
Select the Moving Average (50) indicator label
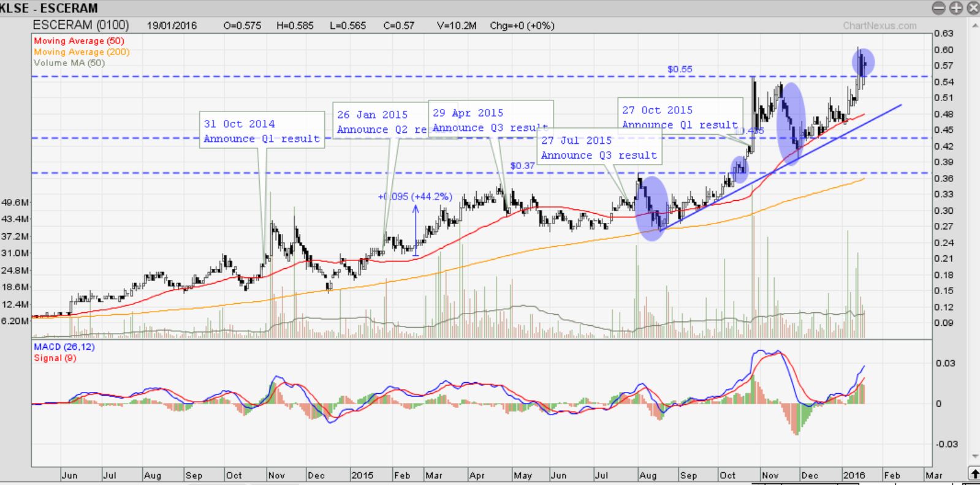pos(79,41)
